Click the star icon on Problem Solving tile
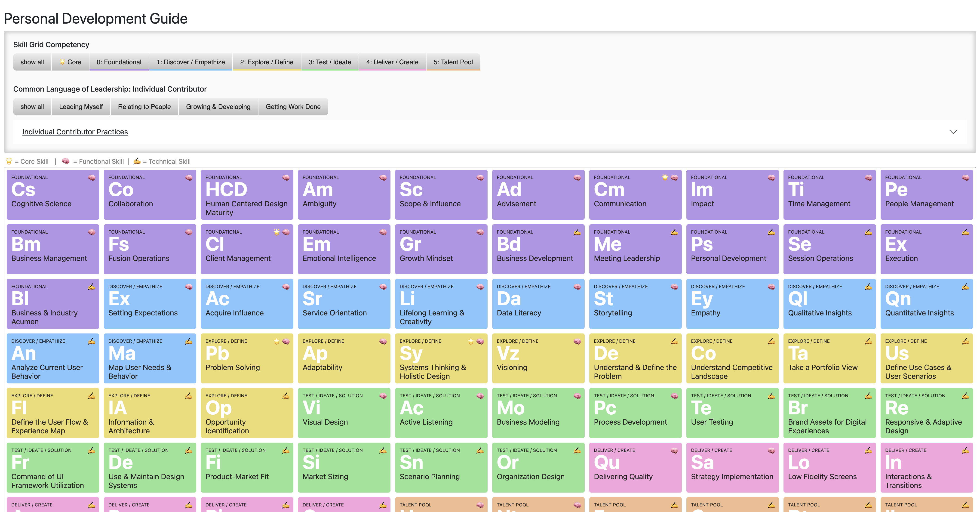The height and width of the screenshot is (512, 980). (x=276, y=342)
